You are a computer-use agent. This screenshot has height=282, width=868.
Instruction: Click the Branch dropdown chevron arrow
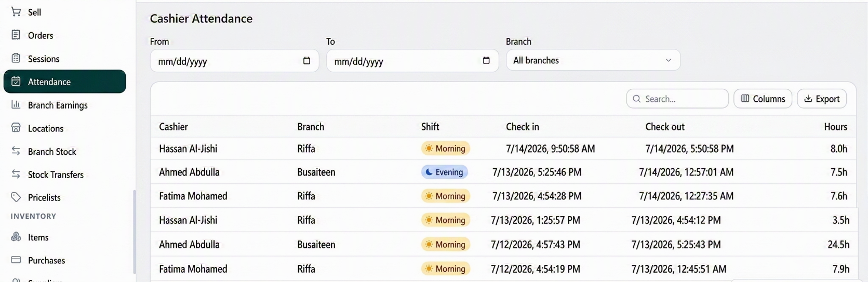(x=669, y=61)
